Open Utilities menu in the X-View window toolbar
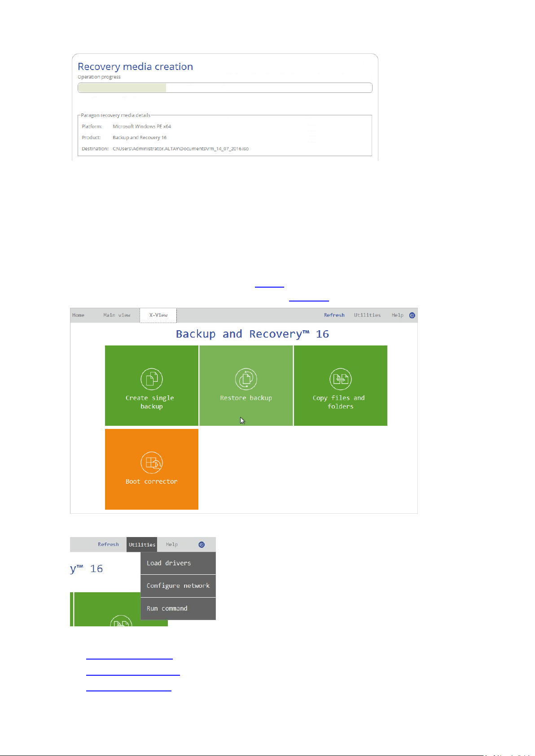Screen dimensions: 535x756 [x=367, y=315]
